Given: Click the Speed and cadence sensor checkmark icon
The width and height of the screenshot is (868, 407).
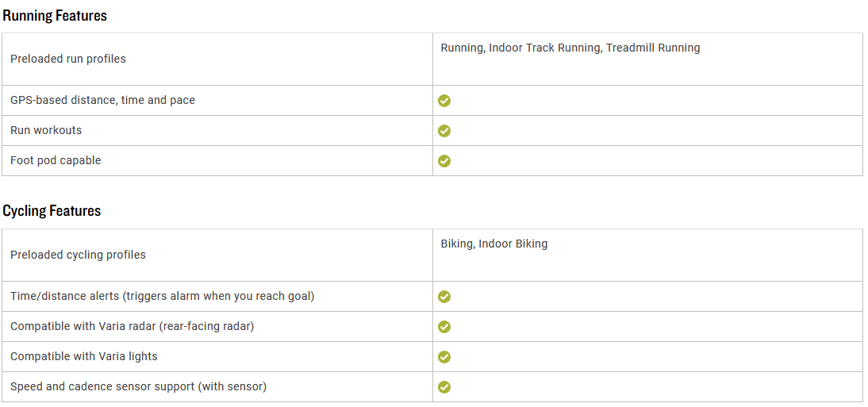Looking at the screenshot, I should pos(444,386).
